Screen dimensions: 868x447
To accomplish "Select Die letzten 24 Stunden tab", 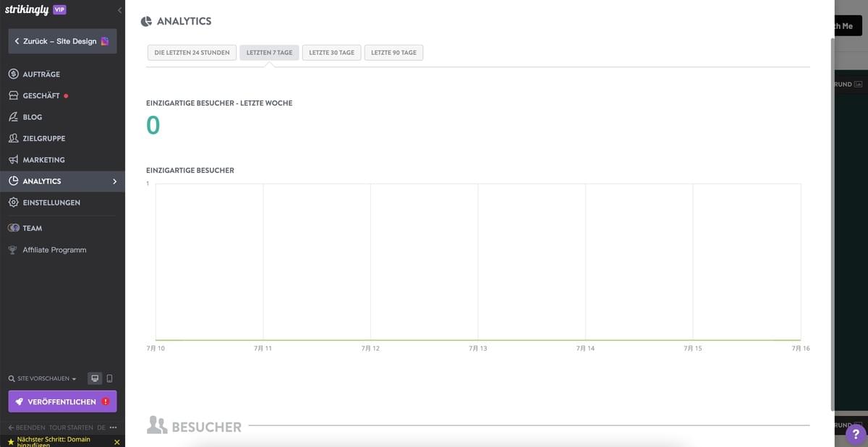I will click(192, 53).
